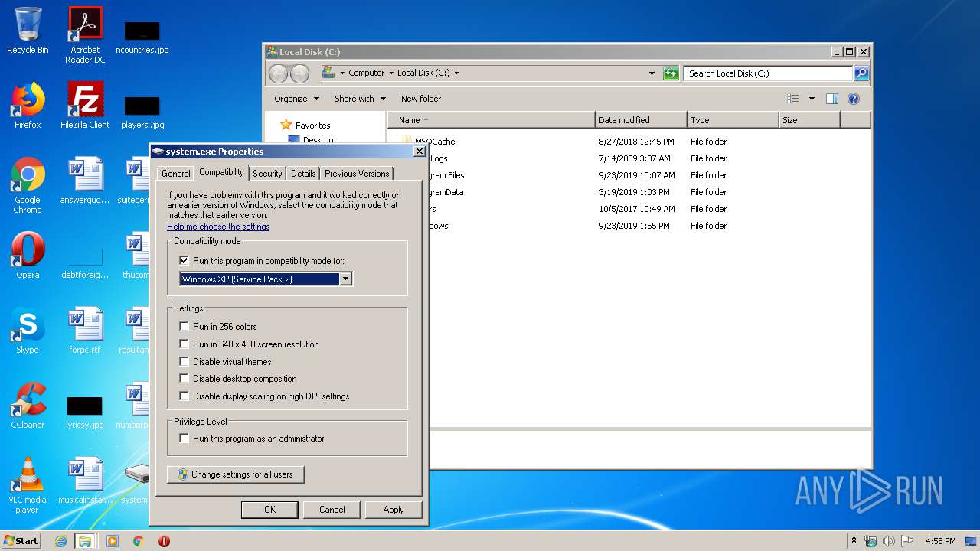Click the Action Center flag icon

coord(907,541)
